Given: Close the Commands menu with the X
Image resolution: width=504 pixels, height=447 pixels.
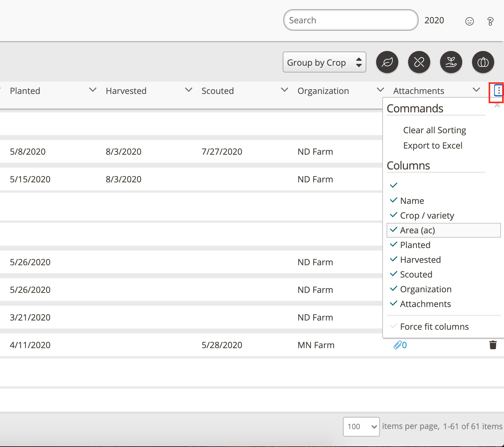Looking at the screenshot, I should (497, 106).
